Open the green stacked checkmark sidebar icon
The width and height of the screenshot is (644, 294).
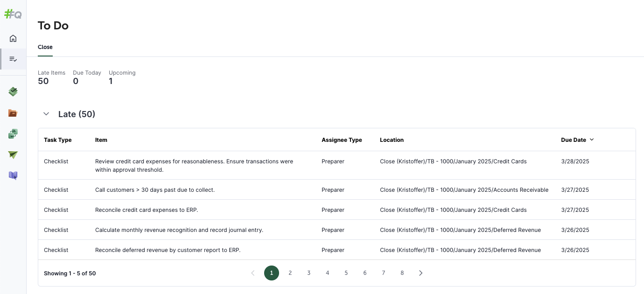pyautogui.click(x=13, y=92)
